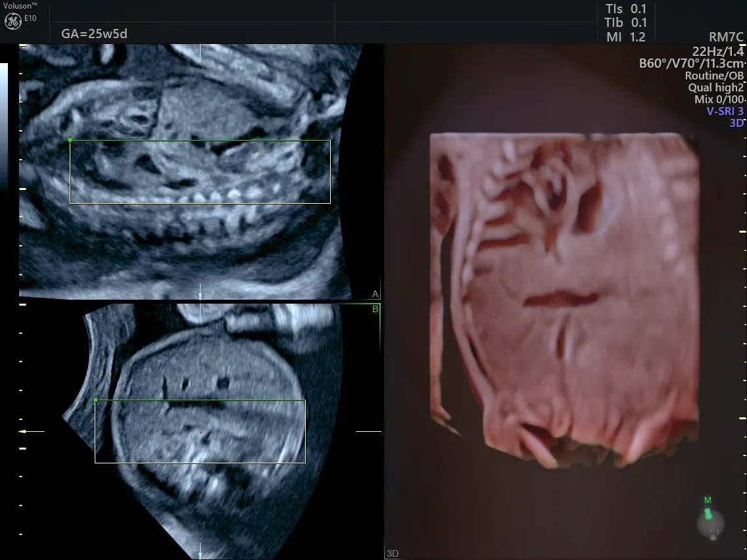Click the Voluson E10 brand text
The width and height of the screenshot is (747, 560).
[x=20, y=12]
